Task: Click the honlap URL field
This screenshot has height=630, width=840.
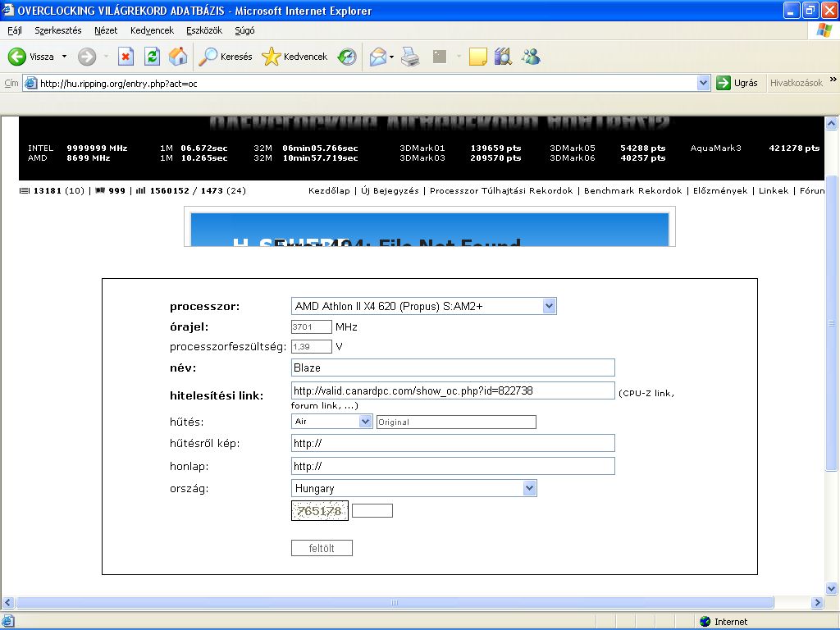Action: coord(453,466)
